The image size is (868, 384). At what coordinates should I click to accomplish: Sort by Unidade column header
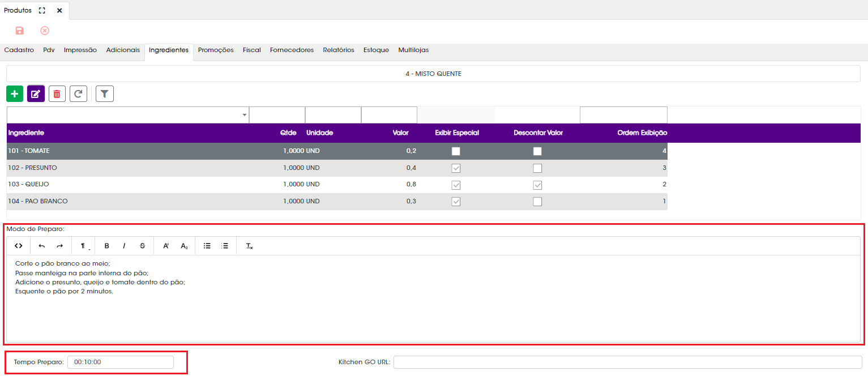pos(320,133)
